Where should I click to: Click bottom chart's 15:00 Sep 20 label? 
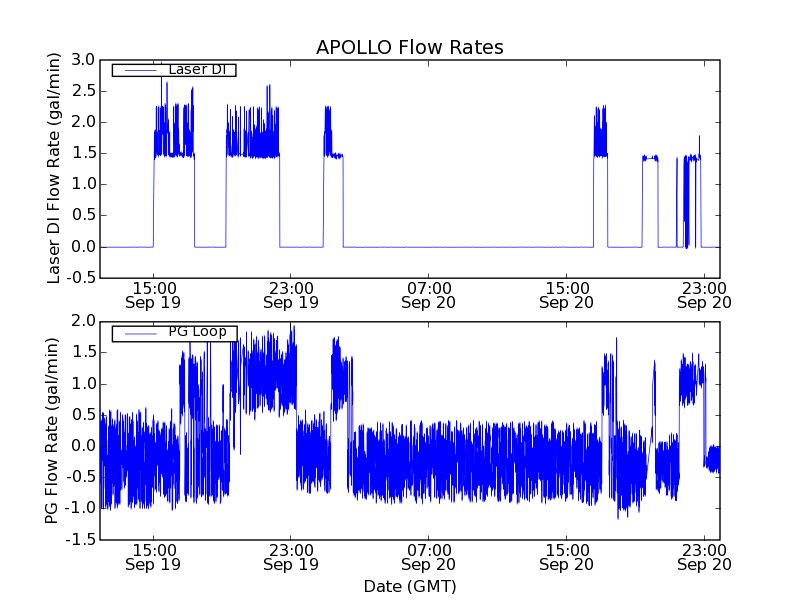[x=566, y=557]
